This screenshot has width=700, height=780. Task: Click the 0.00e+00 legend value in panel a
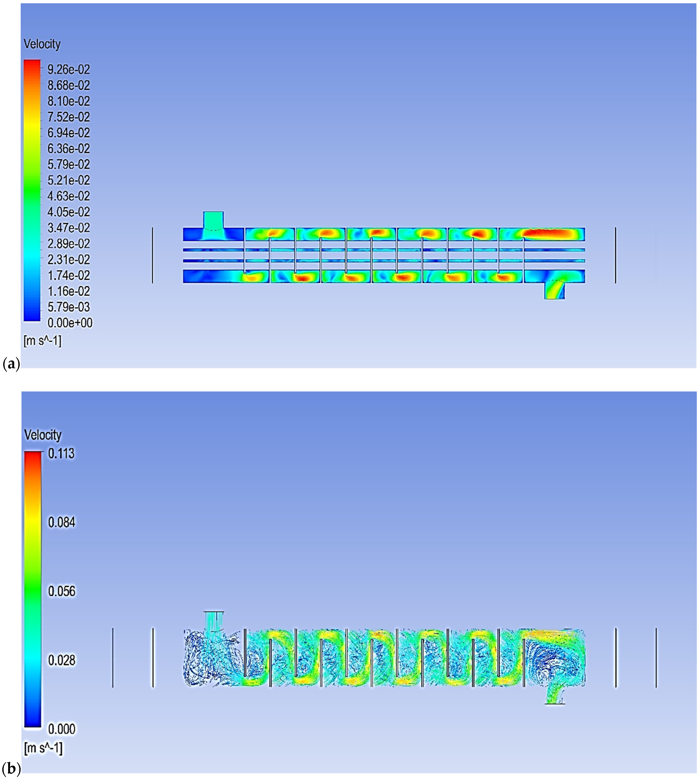(x=70, y=322)
